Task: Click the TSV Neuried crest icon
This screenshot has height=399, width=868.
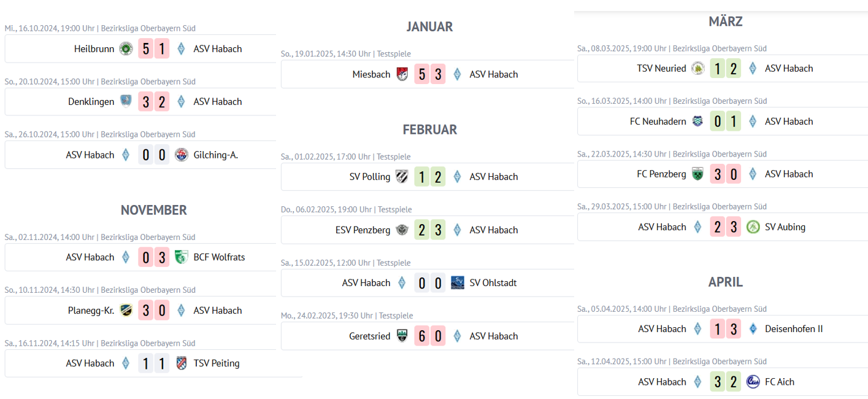Action: [x=697, y=69]
